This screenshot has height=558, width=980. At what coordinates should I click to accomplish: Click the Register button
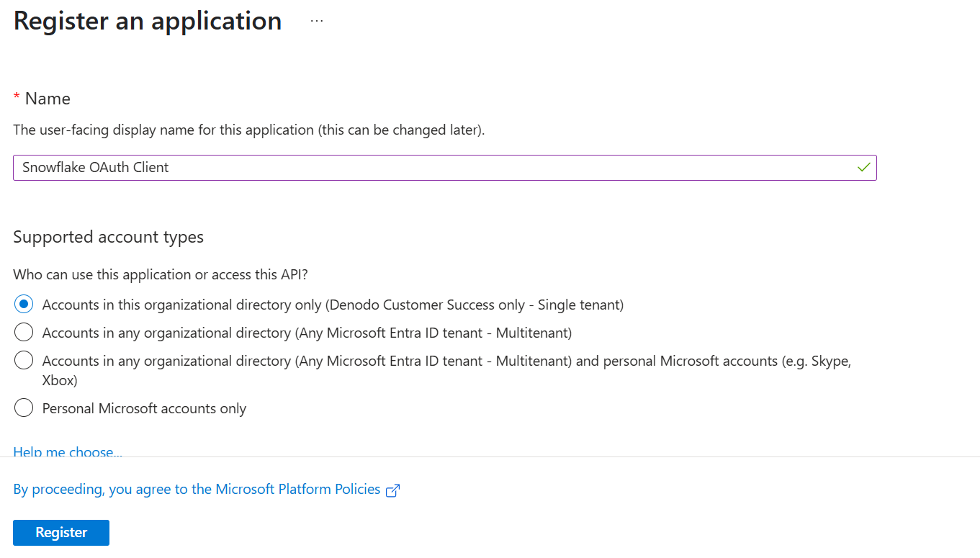(x=61, y=532)
